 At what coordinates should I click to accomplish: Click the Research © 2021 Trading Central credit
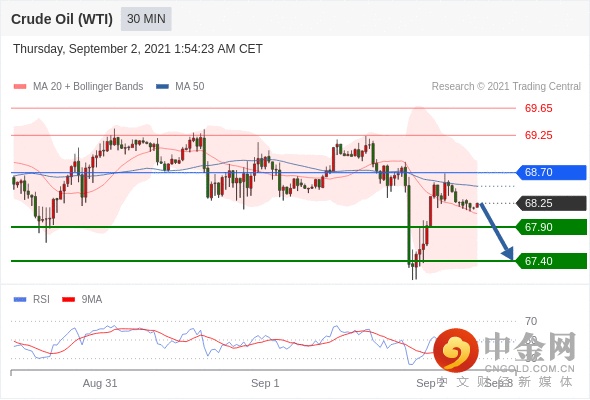506,87
